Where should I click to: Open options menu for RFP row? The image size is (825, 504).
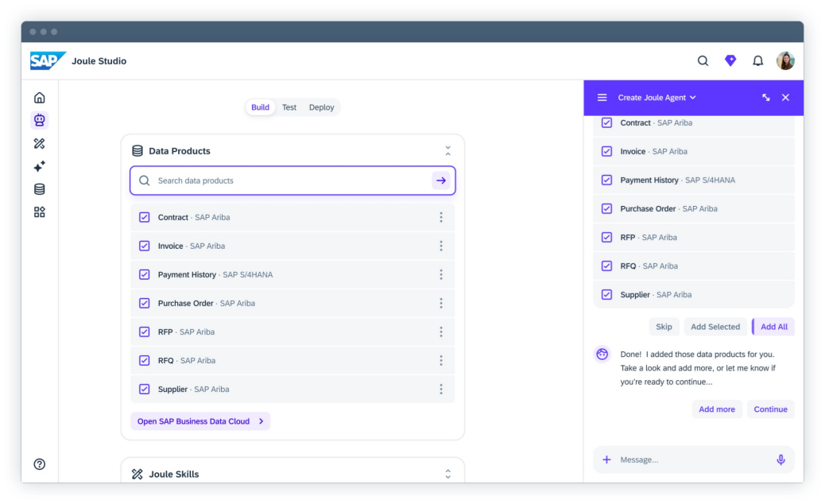click(441, 332)
